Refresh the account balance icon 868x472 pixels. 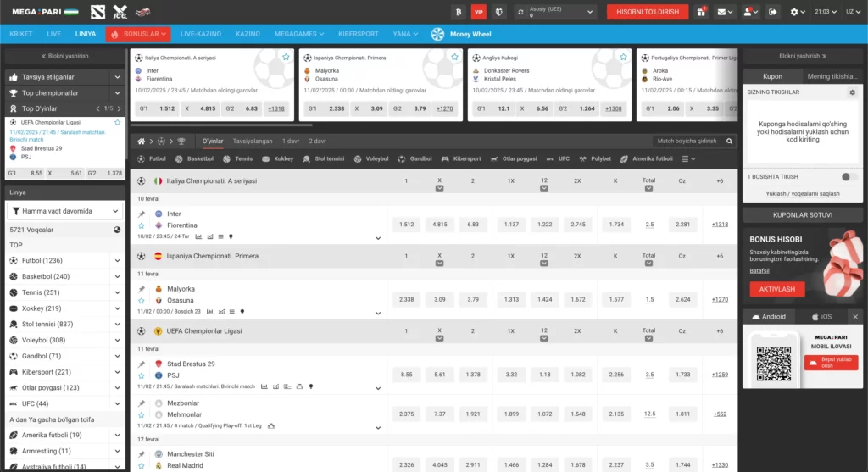click(520, 12)
